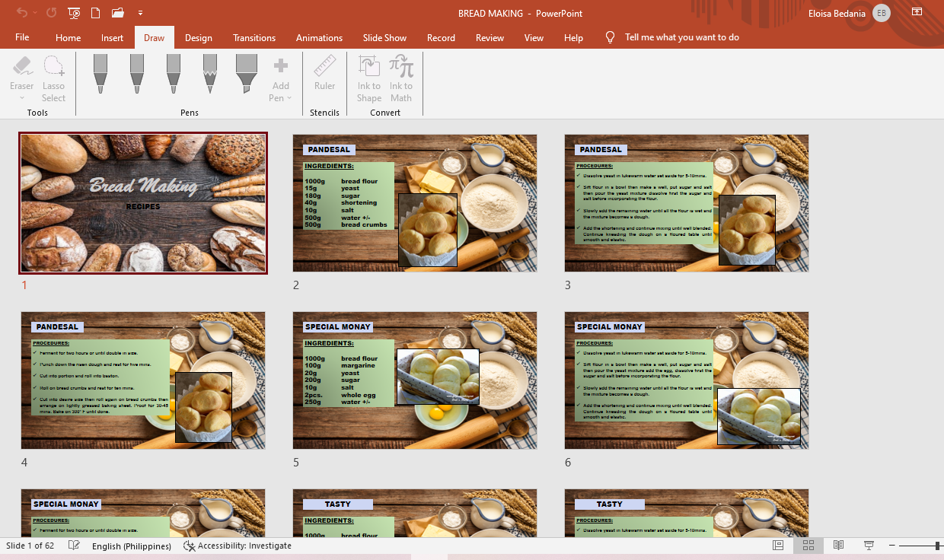Click the Accessibility: Investigate status button
Viewport: 944px width, 560px height.
pyautogui.click(x=238, y=546)
